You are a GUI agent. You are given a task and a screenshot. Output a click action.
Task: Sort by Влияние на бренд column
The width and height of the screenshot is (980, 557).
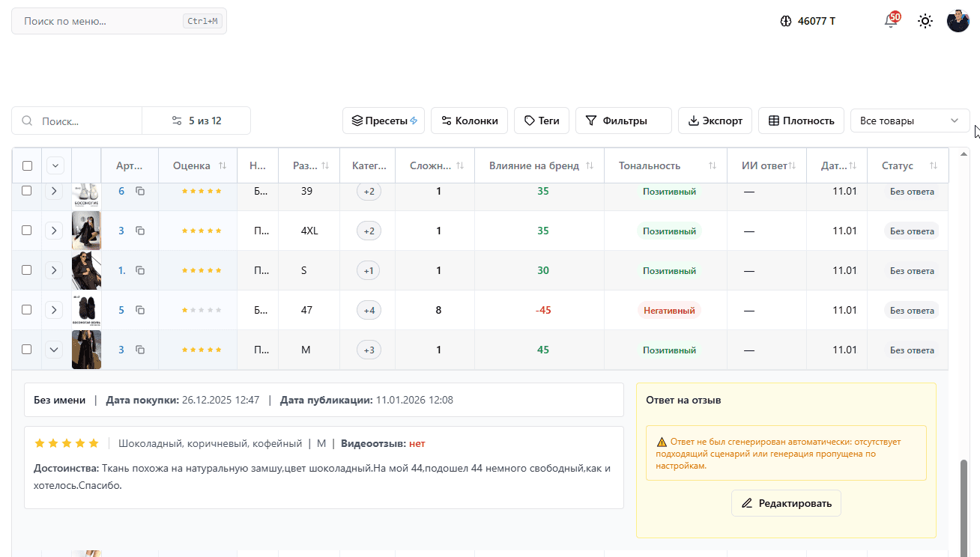pos(590,165)
